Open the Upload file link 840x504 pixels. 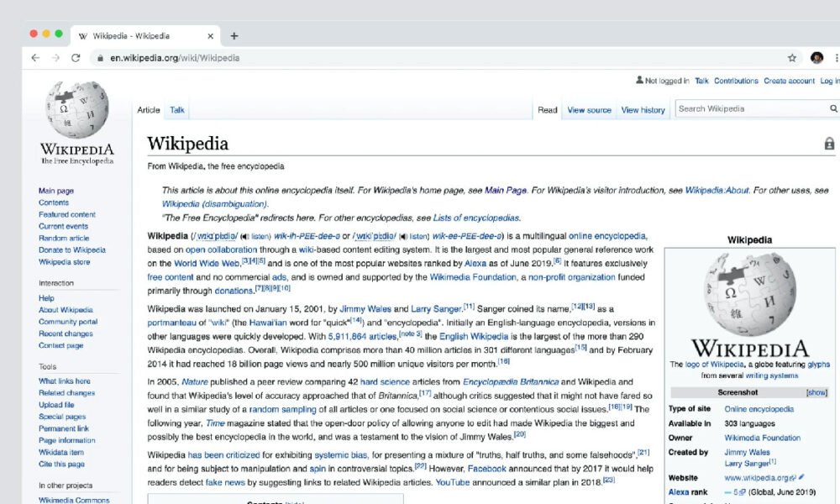56,404
